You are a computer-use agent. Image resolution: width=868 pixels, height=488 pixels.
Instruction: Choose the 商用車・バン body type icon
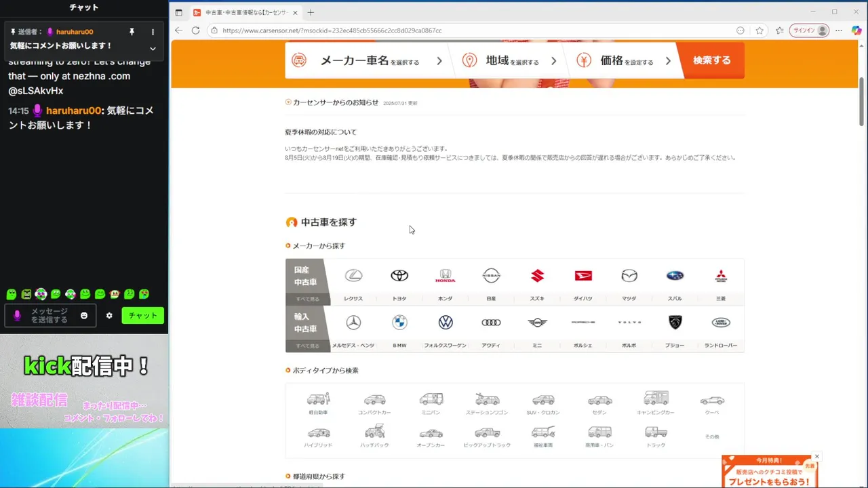pyautogui.click(x=599, y=432)
